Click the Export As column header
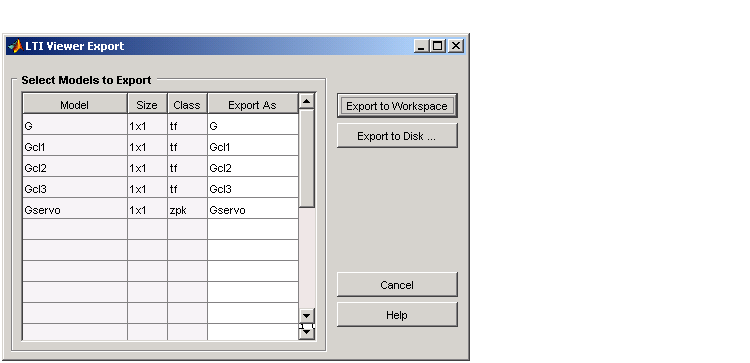Viewport: 750px width, 363px height. (x=253, y=105)
